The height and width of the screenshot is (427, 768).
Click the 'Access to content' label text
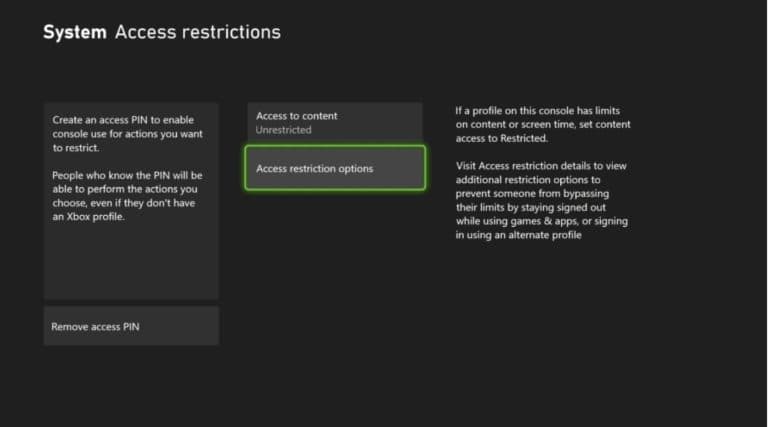(297, 116)
